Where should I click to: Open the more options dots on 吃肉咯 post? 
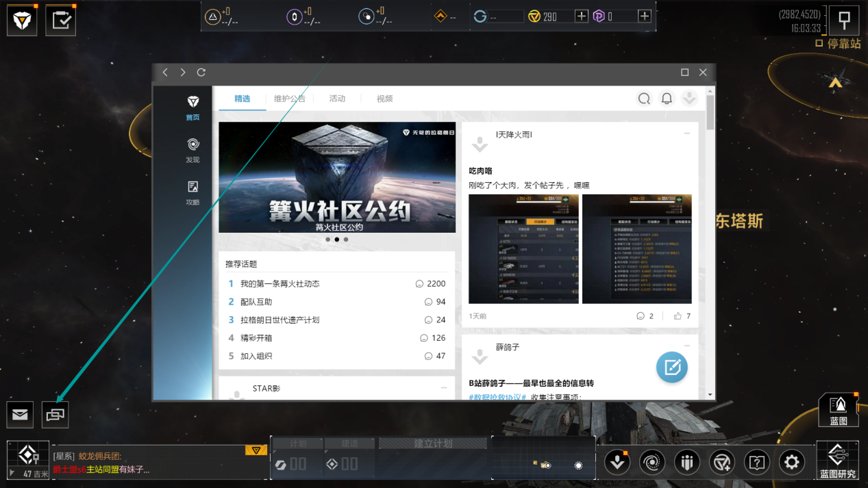tap(687, 133)
